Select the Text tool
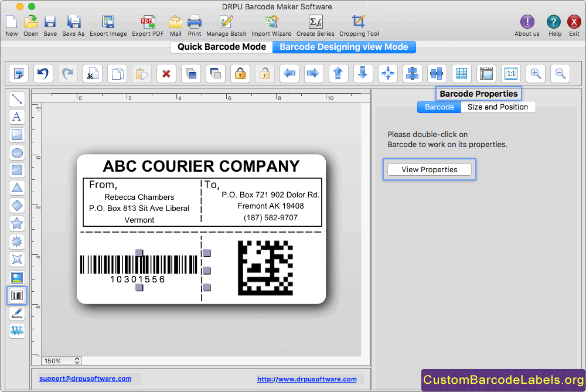This screenshot has height=392, width=586. coord(17,117)
